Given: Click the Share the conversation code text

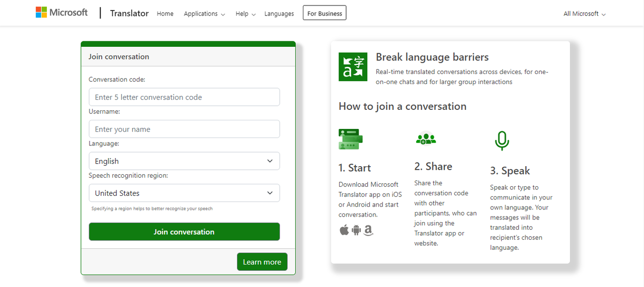Looking at the screenshot, I should (445, 213).
